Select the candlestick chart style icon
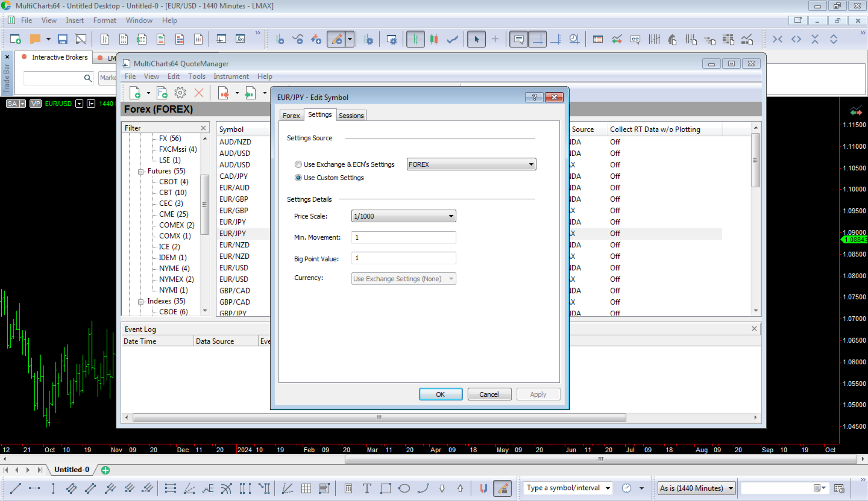This screenshot has width=868, height=501. tap(434, 39)
